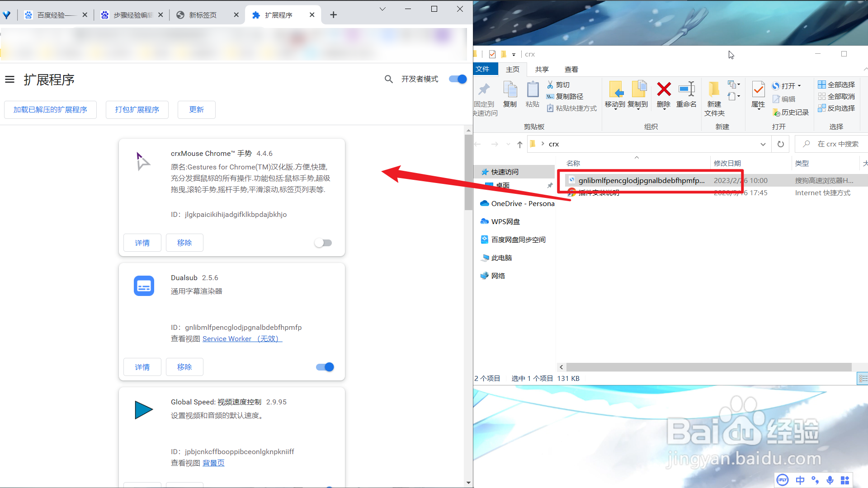Click 新建文件夹 in the ribbon

(714, 99)
